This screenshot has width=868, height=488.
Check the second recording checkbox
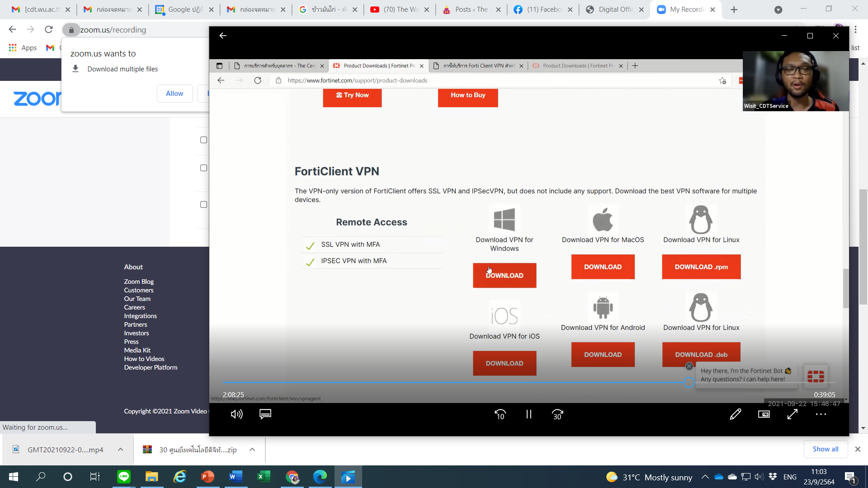(203, 168)
